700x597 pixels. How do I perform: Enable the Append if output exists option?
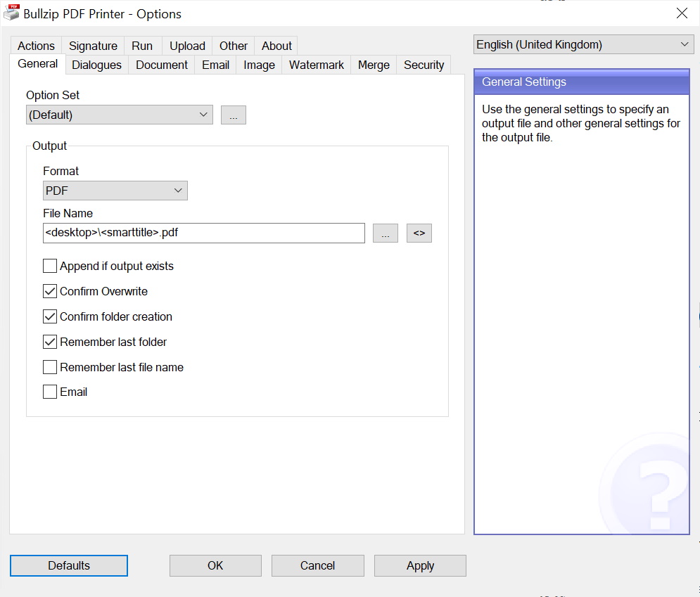[49, 266]
